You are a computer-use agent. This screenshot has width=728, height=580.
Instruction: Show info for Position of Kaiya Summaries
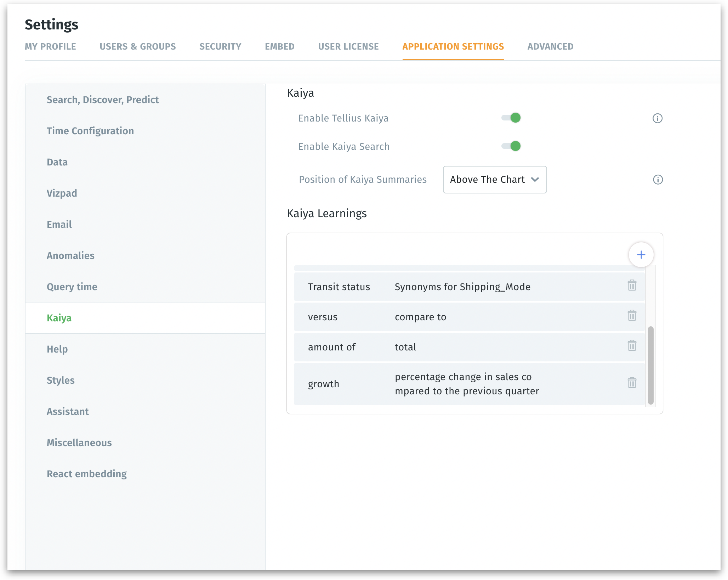(658, 180)
